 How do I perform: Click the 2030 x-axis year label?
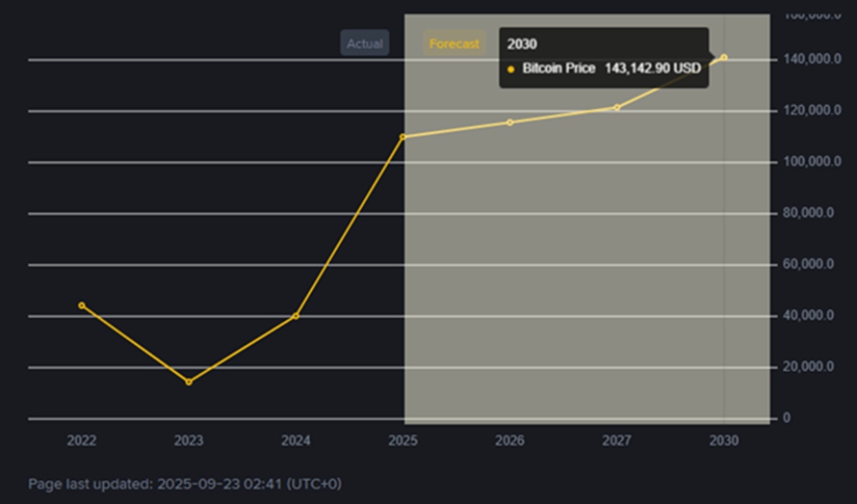[x=724, y=441]
